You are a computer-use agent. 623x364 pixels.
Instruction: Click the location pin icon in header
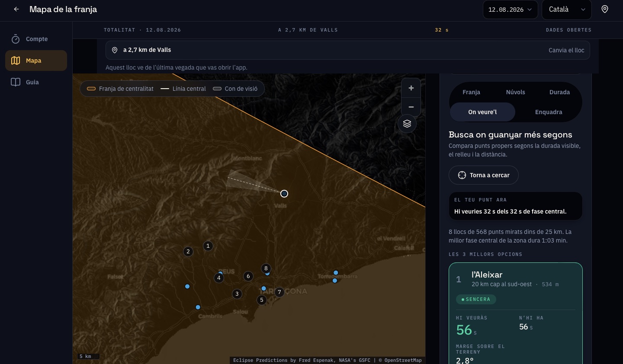(x=605, y=9)
